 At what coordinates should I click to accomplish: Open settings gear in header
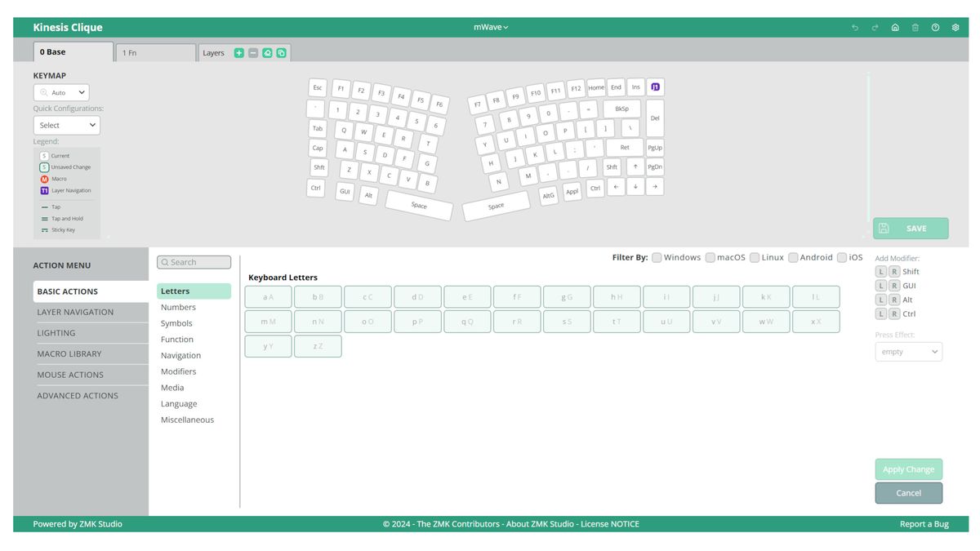tap(955, 28)
